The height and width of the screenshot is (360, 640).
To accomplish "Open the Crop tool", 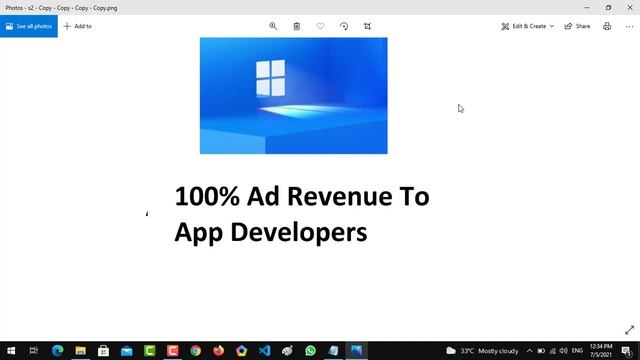I will pos(367,26).
